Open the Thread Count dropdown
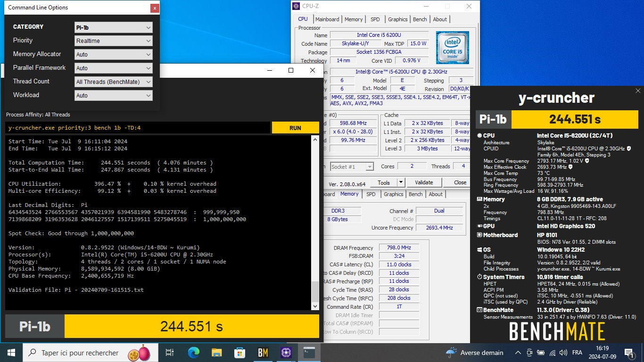This screenshot has height=362, width=644. [x=114, y=82]
